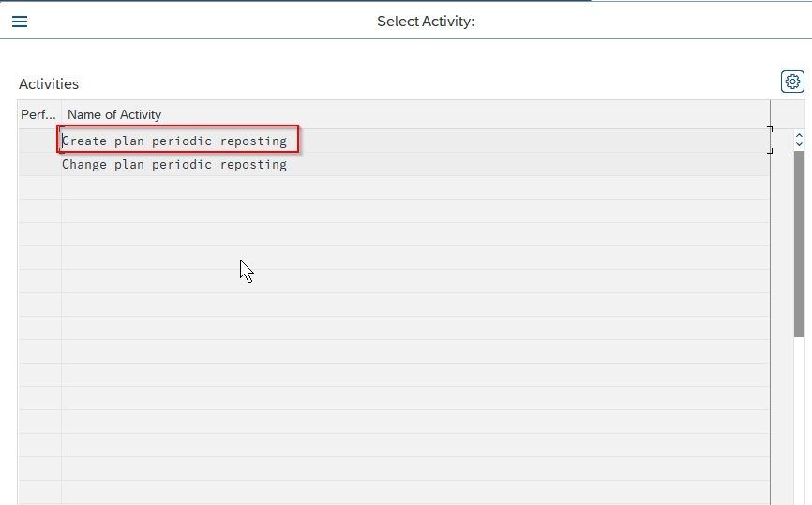This screenshot has height=505, width=812.
Task: Click Perf cell of the Create row
Action: click(40, 141)
